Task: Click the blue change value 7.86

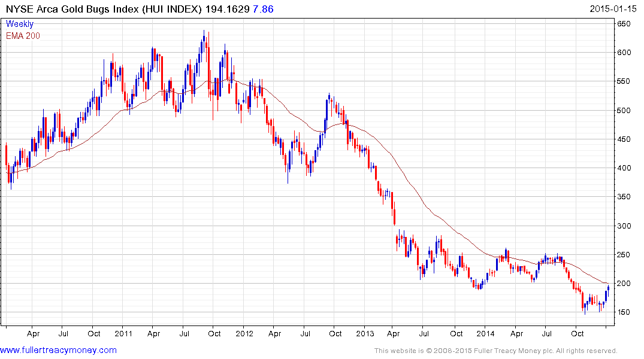Action: [x=263, y=9]
